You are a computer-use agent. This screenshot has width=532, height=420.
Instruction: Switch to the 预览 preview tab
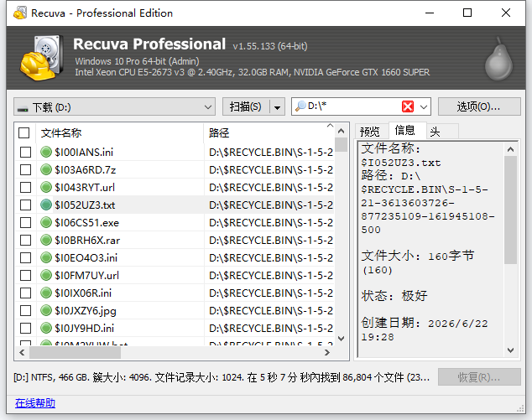pos(369,132)
